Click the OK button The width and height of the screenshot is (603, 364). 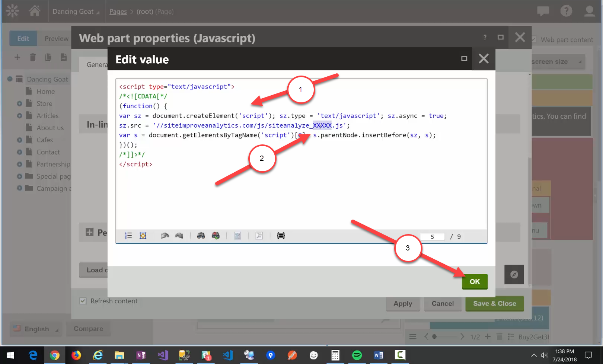474,281
